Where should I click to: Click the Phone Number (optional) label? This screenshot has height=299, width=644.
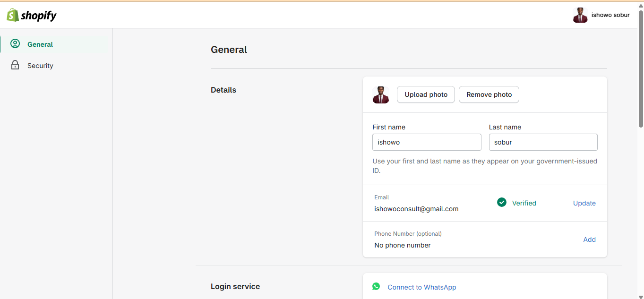click(x=408, y=234)
